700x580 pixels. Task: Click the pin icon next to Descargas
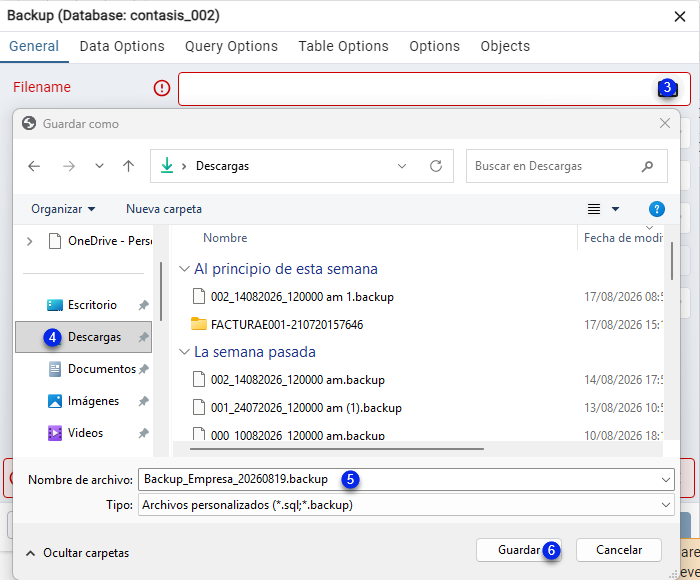point(143,338)
